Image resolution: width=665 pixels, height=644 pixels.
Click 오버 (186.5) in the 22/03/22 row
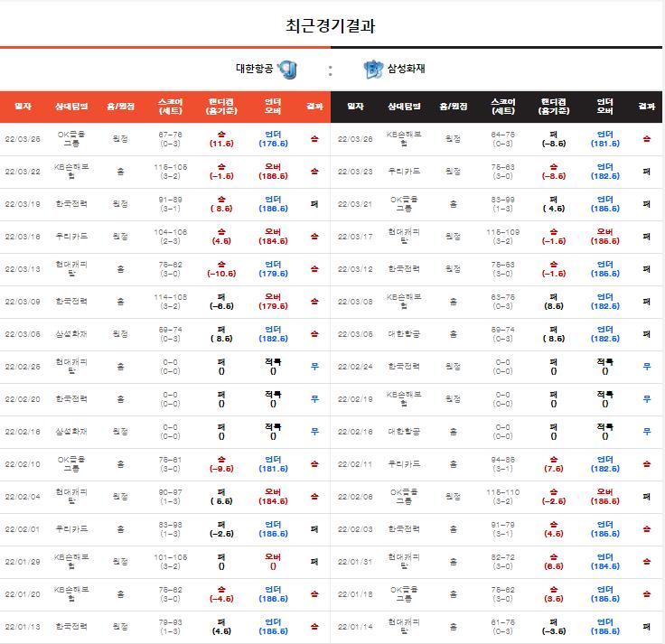[x=273, y=172]
